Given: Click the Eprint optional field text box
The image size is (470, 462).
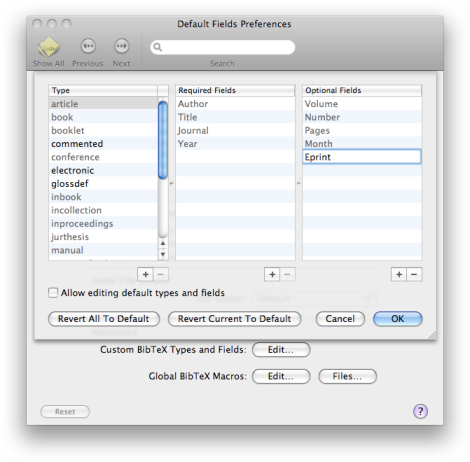Looking at the screenshot, I should click(362, 157).
